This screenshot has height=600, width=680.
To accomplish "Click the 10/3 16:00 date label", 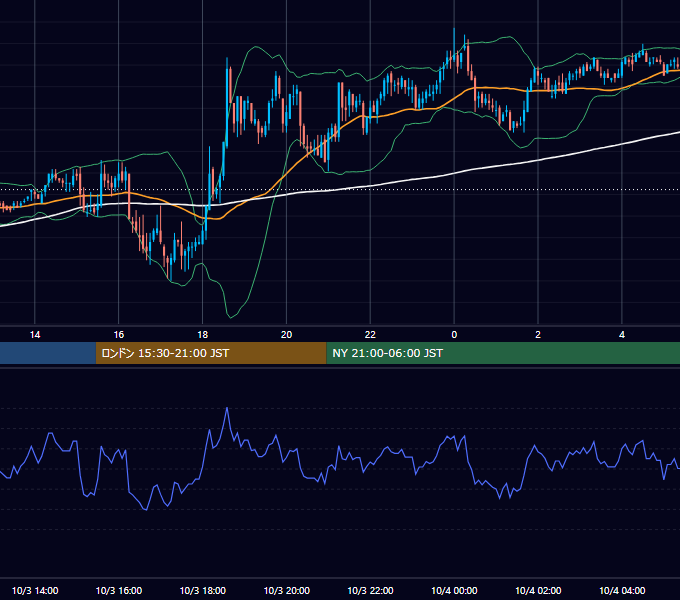I will tap(118, 590).
